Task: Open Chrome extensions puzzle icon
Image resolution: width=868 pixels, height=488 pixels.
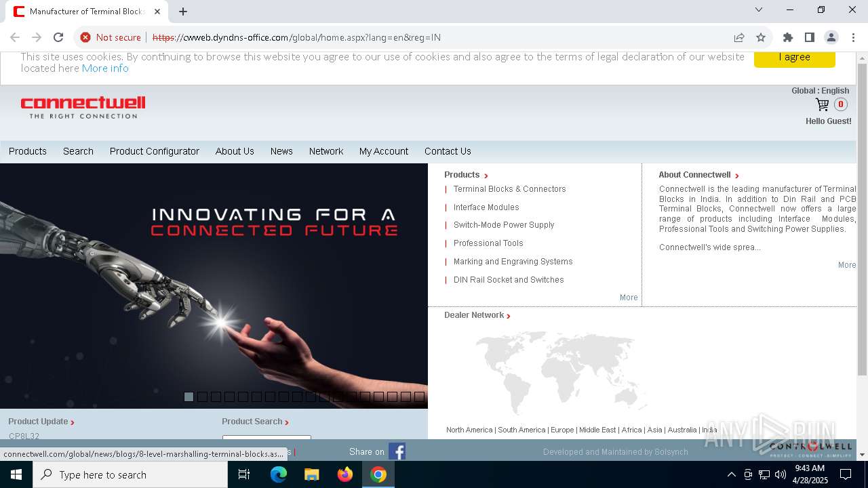Action: click(x=788, y=37)
